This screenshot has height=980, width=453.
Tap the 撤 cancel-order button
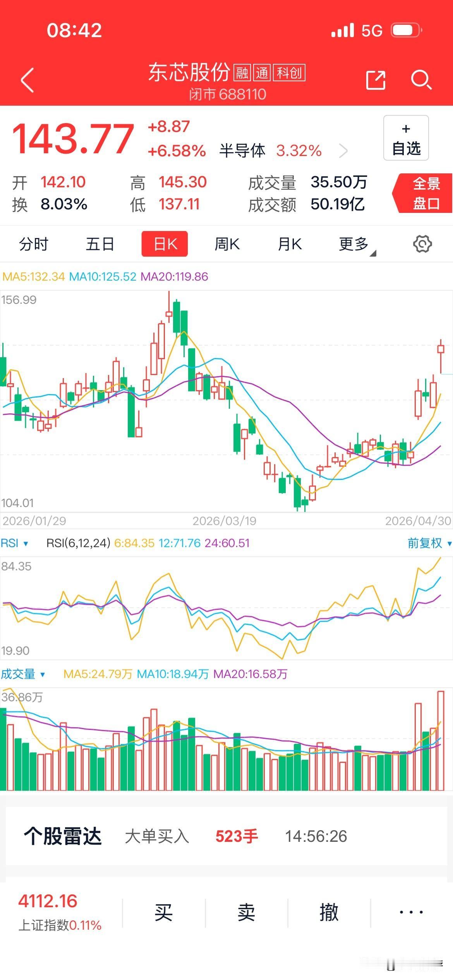329,913
